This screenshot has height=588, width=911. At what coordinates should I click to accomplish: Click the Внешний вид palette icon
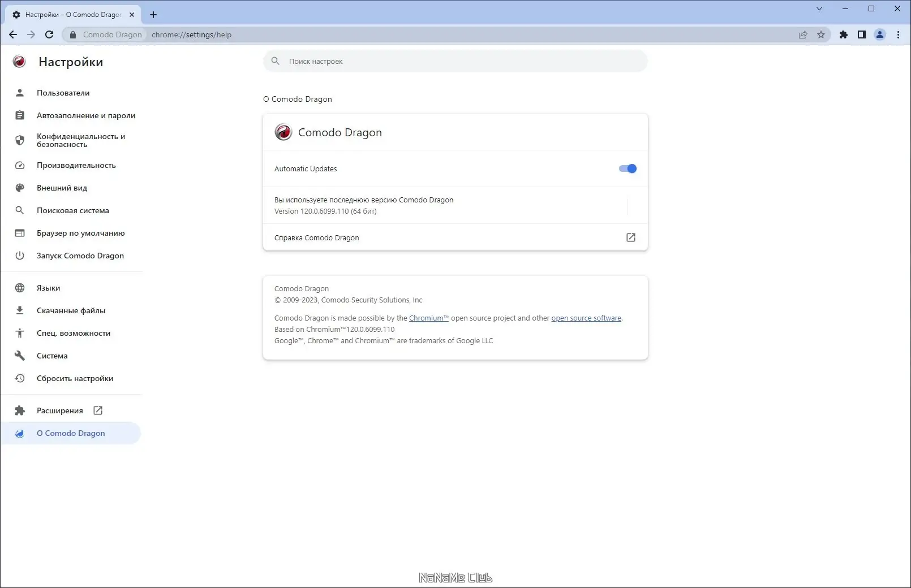coord(20,188)
